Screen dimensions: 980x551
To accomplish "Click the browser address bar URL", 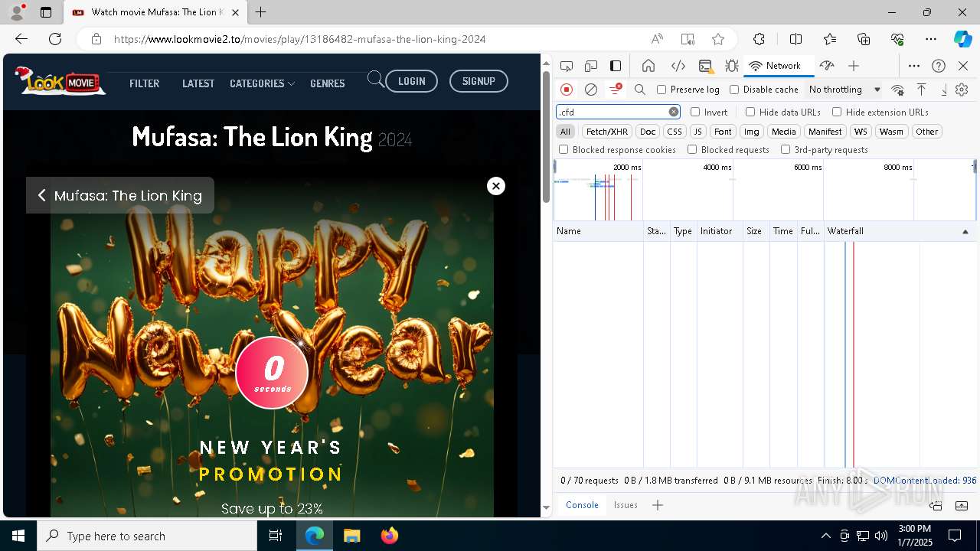I will [x=299, y=39].
